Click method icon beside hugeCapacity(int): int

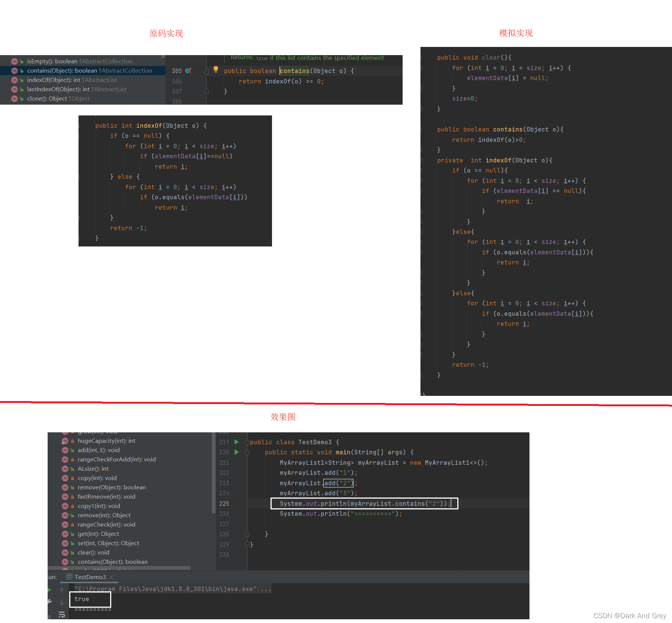65,441
